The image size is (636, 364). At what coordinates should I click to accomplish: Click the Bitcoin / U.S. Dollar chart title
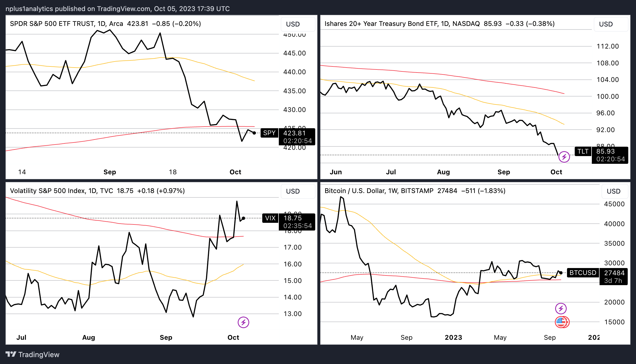coord(355,191)
